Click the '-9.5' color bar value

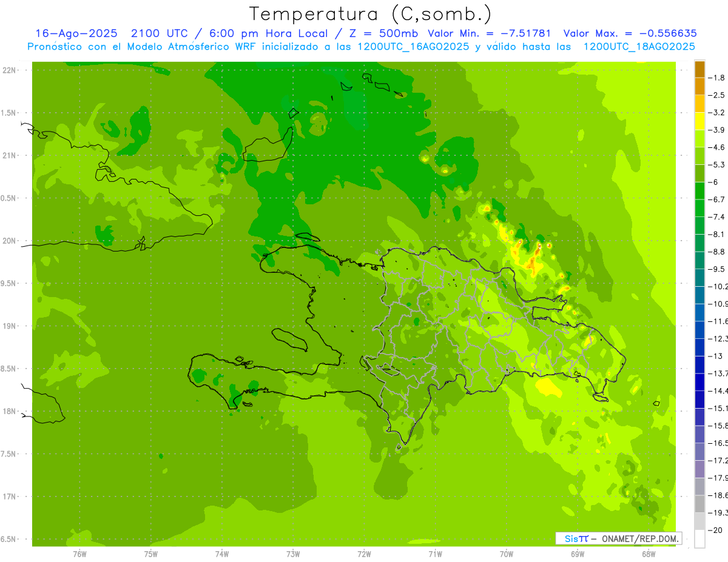(x=716, y=269)
